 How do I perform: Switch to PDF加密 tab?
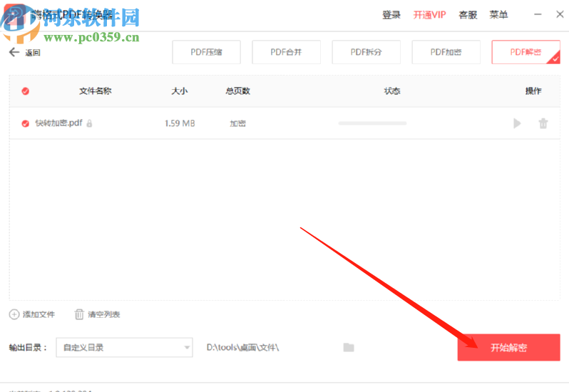446,52
